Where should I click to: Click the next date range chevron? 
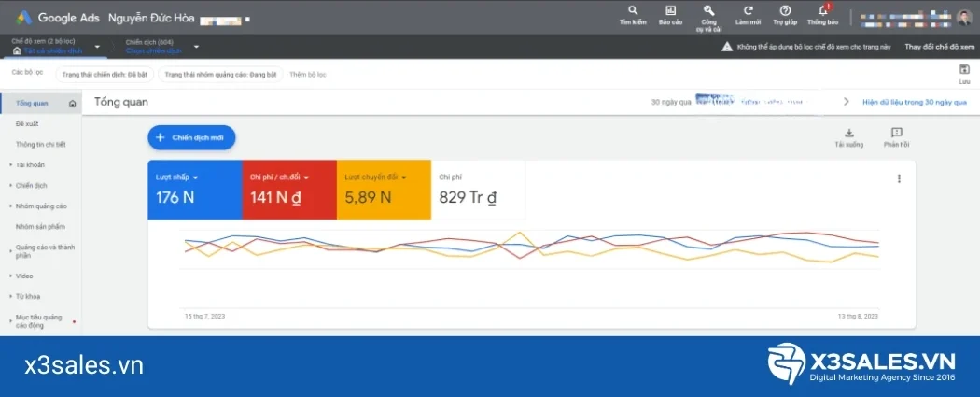click(847, 101)
